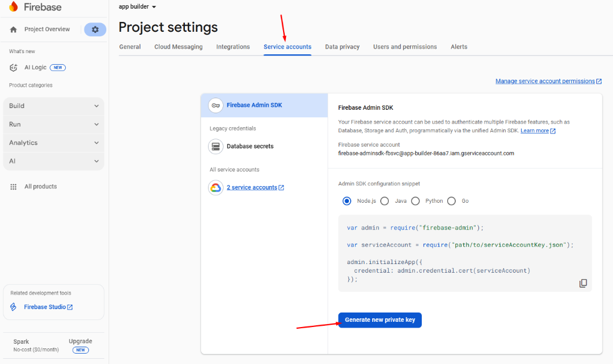The height and width of the screenshot is (364, 613).
Task: Click the 'Legacy credentials' section label
Action: [233, 129]
